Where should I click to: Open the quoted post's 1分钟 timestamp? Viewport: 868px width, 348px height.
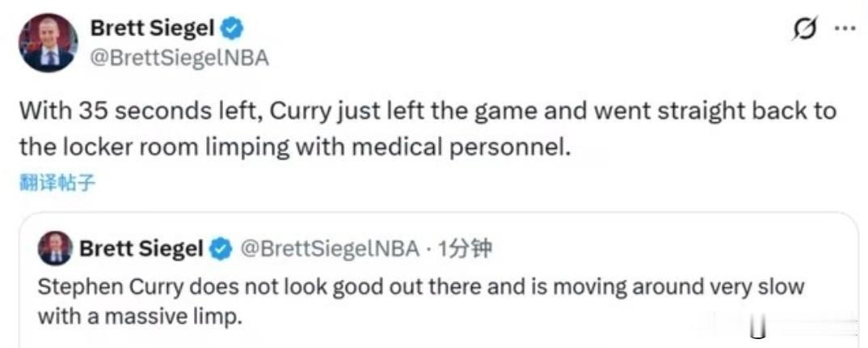click(x=464, y=249)
